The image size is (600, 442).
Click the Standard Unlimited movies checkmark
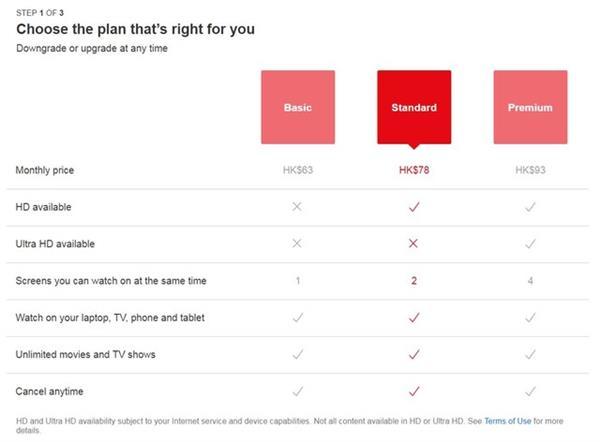tap(414, 354)
